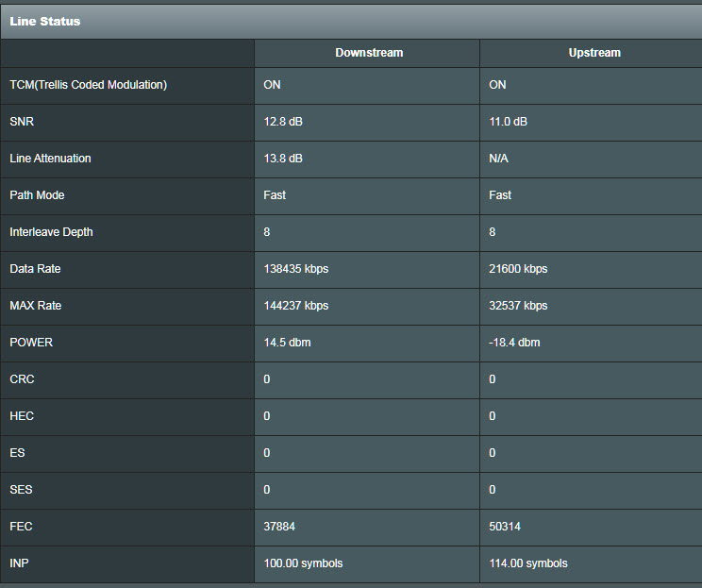This screenshot has width=702, height=588.
Task: Select the 32537 kbps max rate
Action: click(518, 306)
